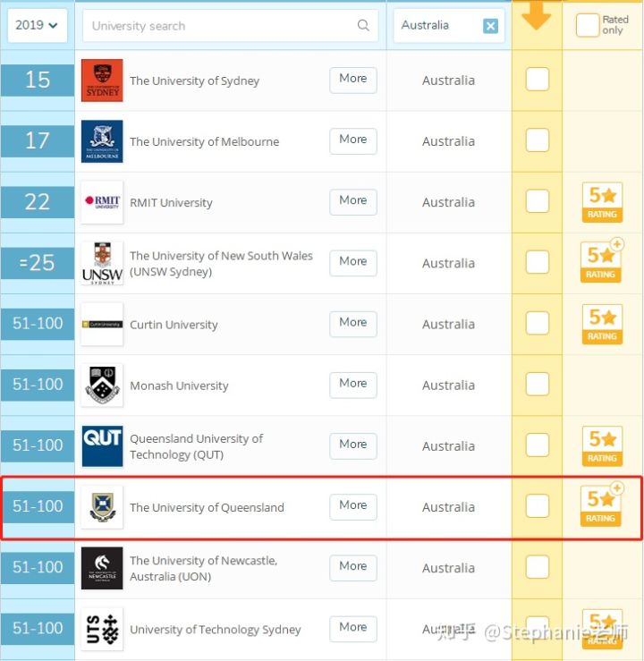Open More for UNSW Sydney
This screenshot has height=661, width=644.
tap(353, 263)
